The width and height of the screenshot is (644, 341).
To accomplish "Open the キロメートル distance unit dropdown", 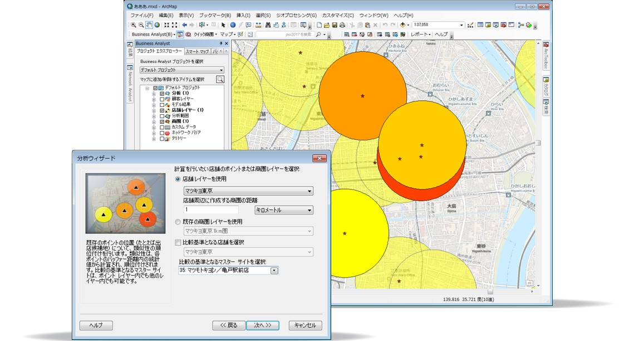I will [283, 210].
